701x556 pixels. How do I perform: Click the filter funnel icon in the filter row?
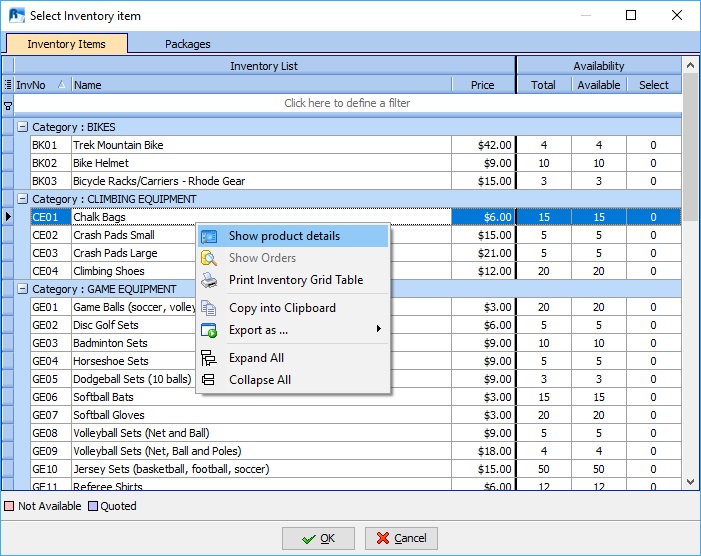pos(8,104)
